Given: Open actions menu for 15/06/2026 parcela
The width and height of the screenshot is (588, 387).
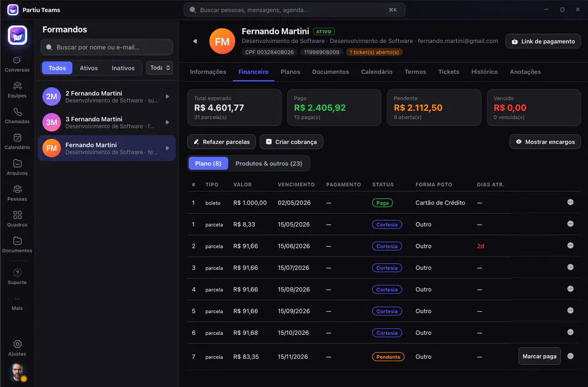Looking at the screenshot, I should [570, 246].
